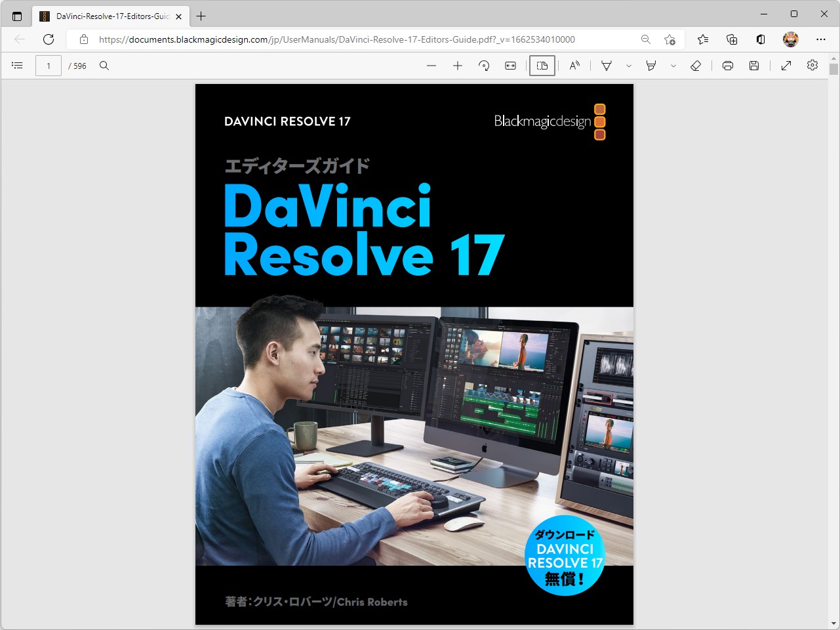The width and height of the screenshot is (840, 630).
Task: Reload the current page
Action: coord(48,39)
